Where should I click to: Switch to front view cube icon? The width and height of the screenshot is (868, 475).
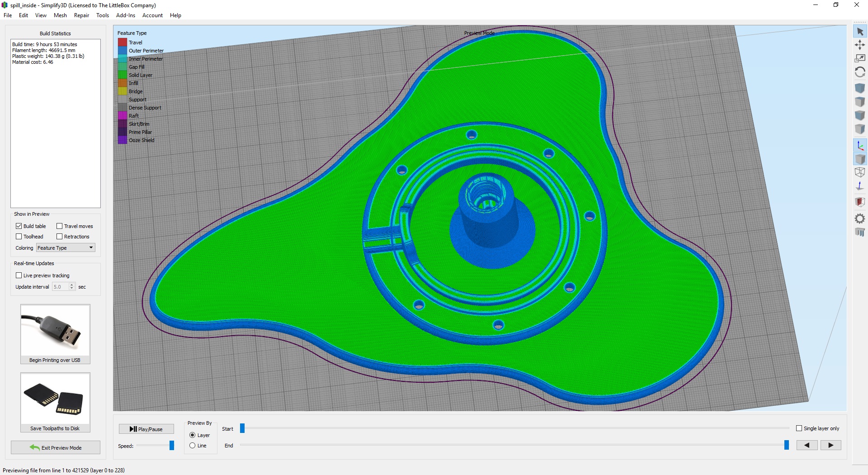(860, 115)
